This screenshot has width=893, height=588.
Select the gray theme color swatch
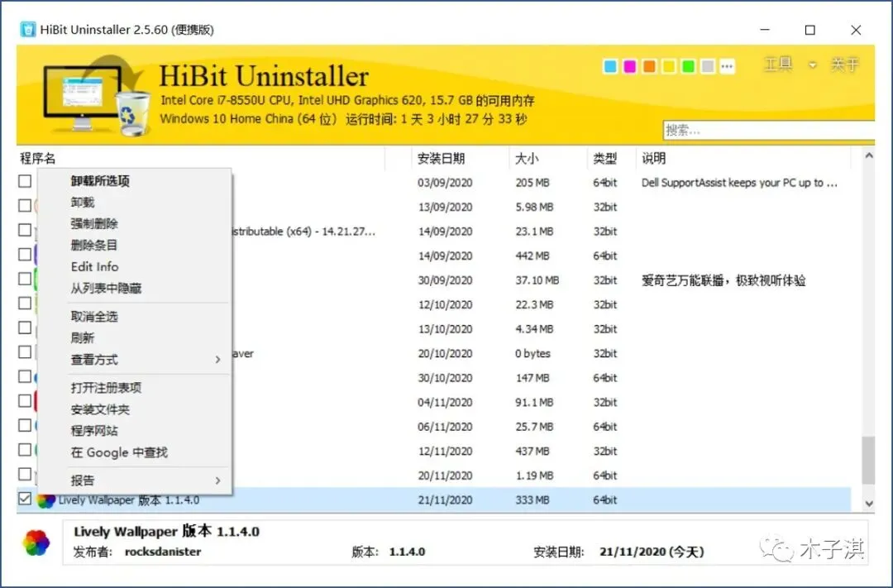[x=707, y=67]
